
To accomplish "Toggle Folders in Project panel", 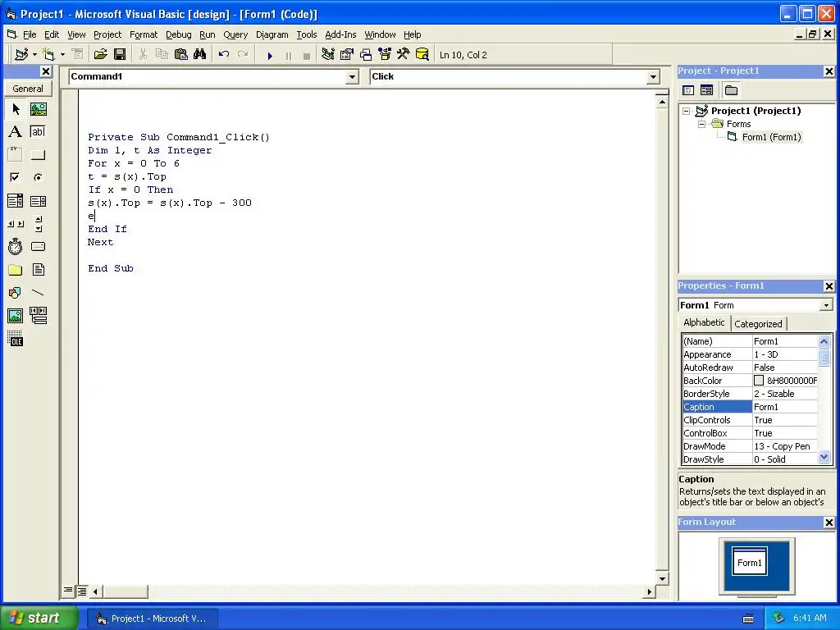I will point(731,90).
